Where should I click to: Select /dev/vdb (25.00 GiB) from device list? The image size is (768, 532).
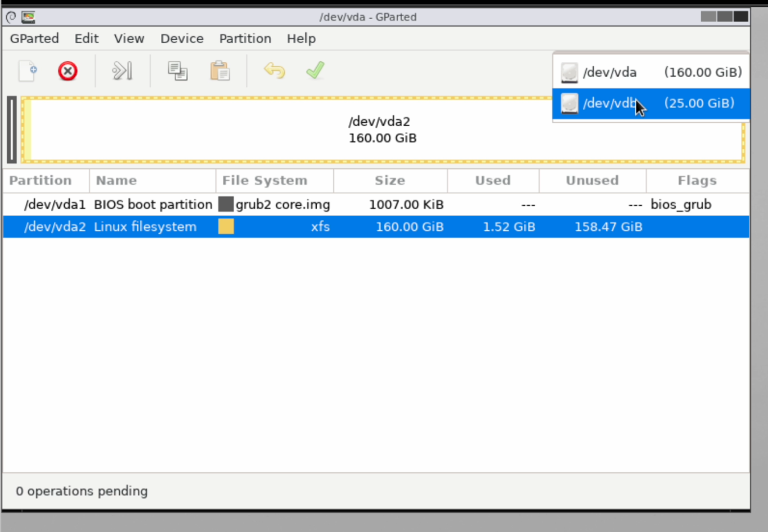pos(651,103)
